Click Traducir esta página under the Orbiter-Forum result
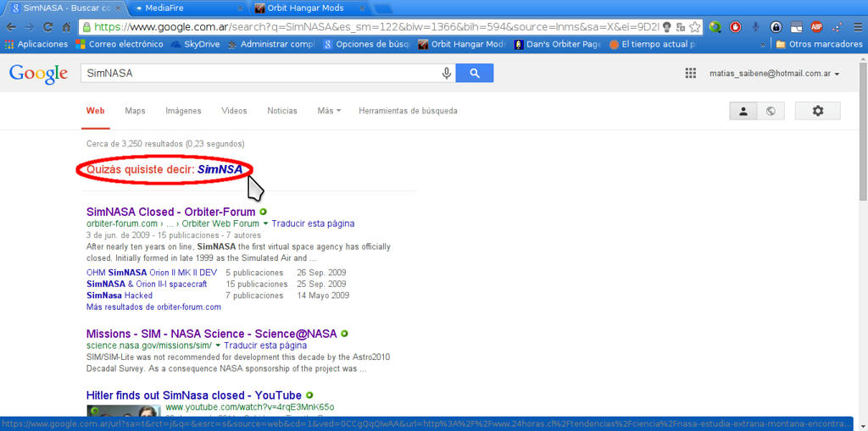Image resolution: width=868 pixels, height=431 pixels. coord(313,224)
